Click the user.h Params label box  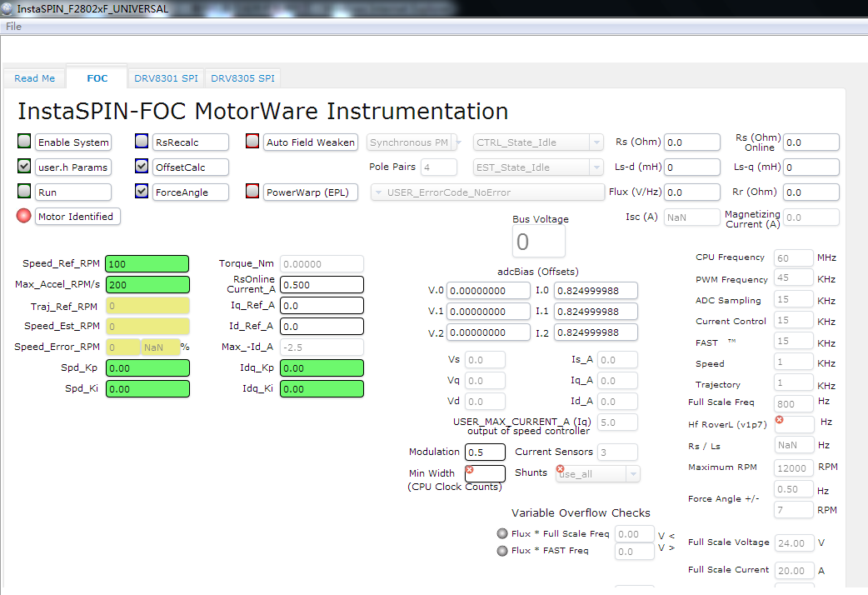(73, 167)
